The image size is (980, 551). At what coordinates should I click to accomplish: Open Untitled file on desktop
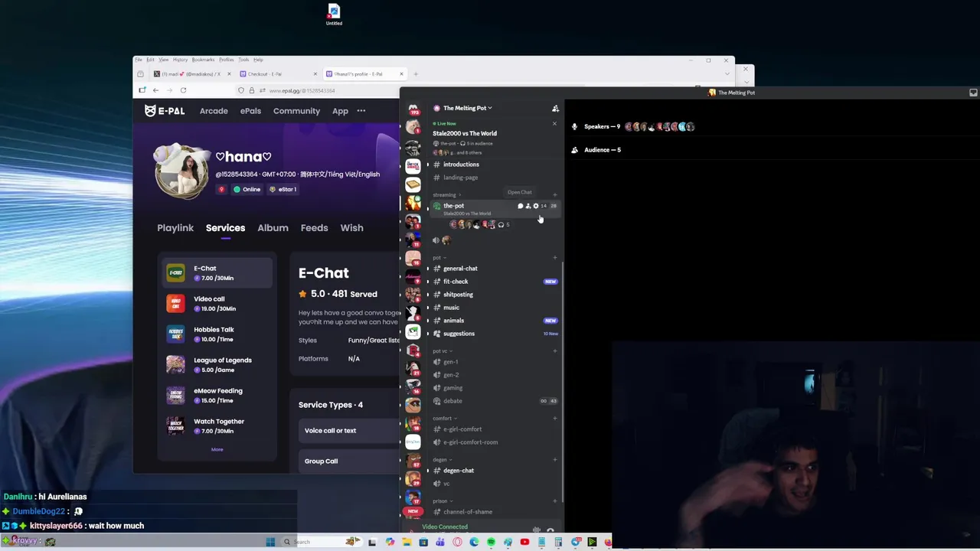pos(334,15)
